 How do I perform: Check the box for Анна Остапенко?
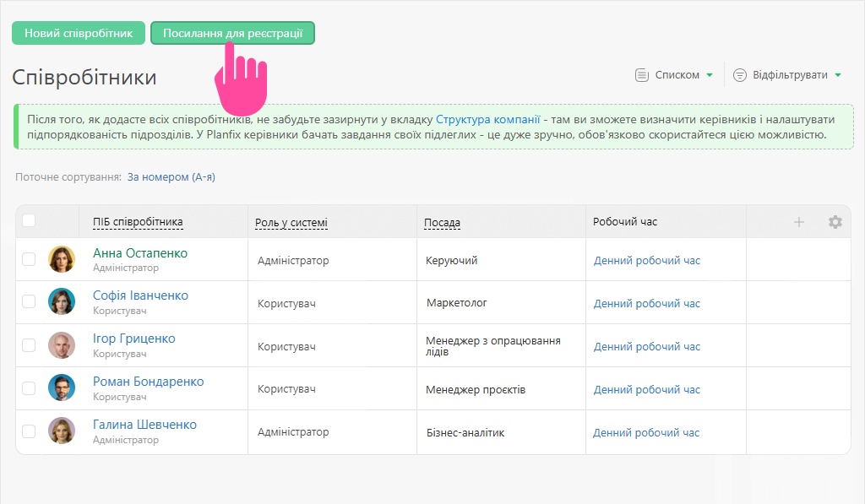tap(29, 259)
